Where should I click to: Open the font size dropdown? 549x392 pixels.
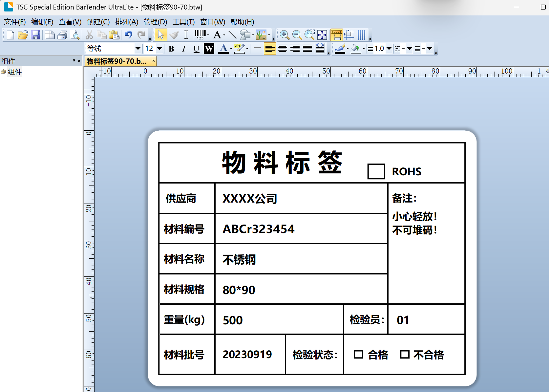[x=160, y=49]
